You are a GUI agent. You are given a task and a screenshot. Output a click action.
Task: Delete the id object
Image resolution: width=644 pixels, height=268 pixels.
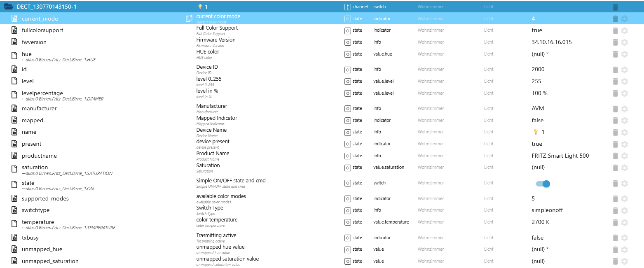point(615,70)
